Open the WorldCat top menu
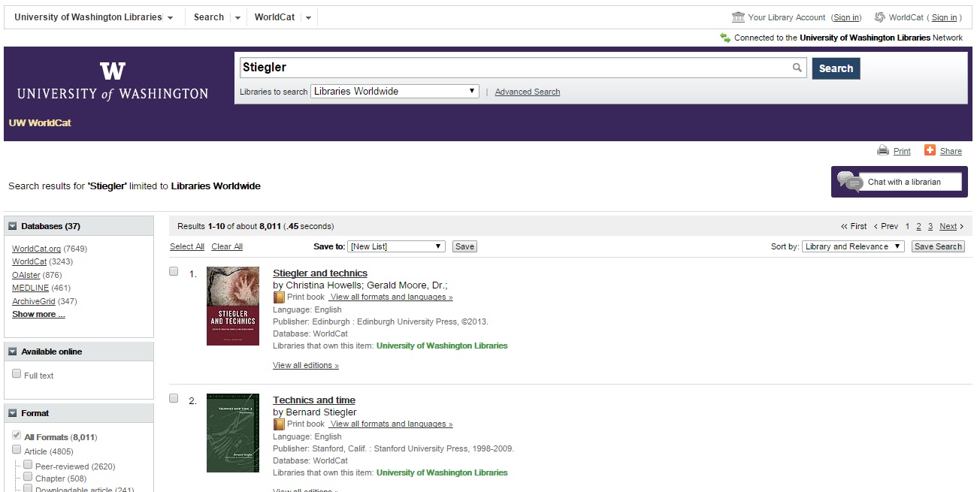 tap(283, 17)
